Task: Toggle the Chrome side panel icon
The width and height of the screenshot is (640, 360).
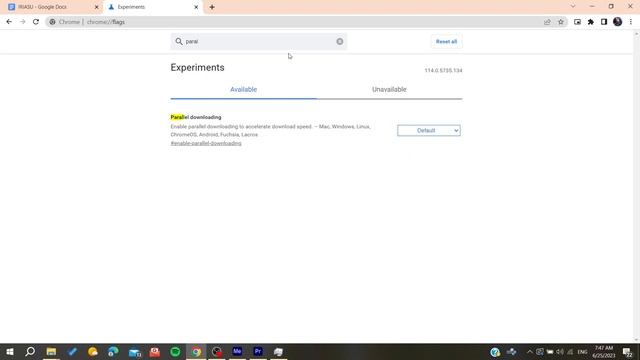Action: pos(604,22)
